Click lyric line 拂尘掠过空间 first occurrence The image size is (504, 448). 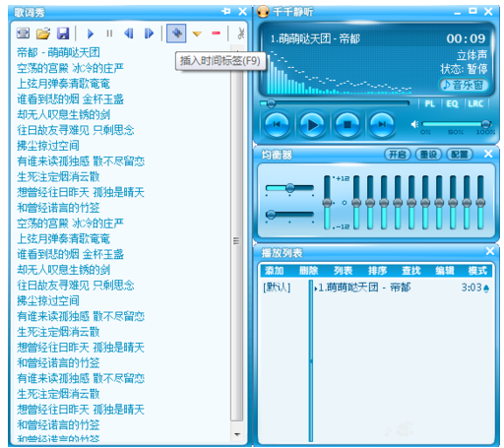tap(48, 146)
